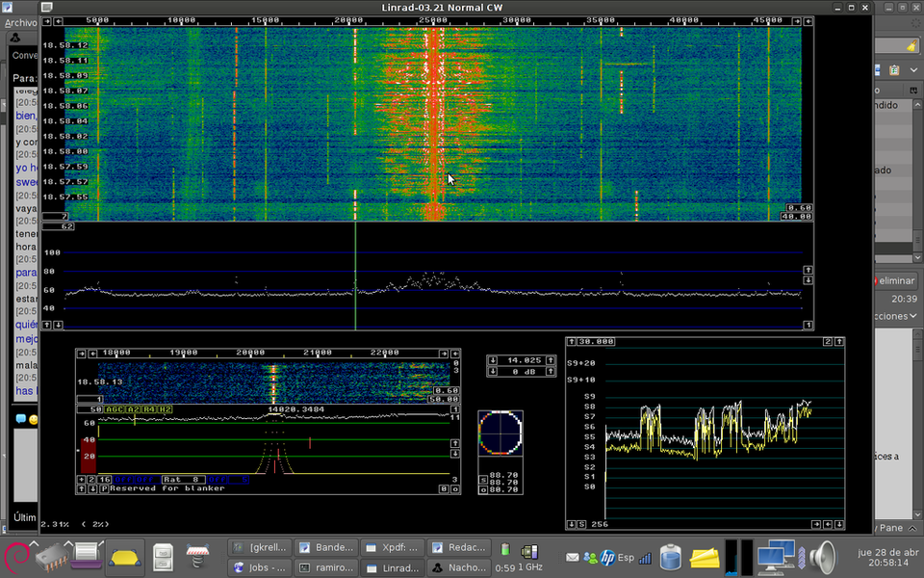Image resolution: width=924 pixels, height=578 pixels.
Task: Click the speaker volume icon in tray
Action: tap(822, 557)
